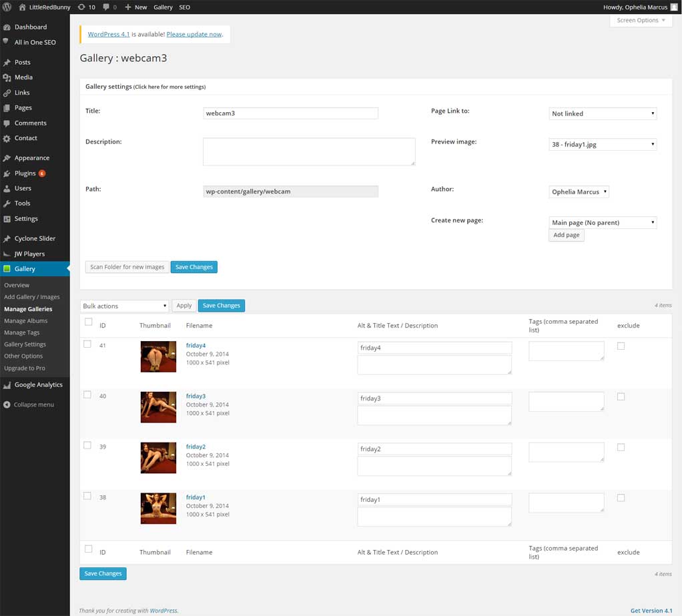Viewport: 682px width, 616px height.
Task: Open the Dashboard icon in sidebar
Action: [7, 27]
